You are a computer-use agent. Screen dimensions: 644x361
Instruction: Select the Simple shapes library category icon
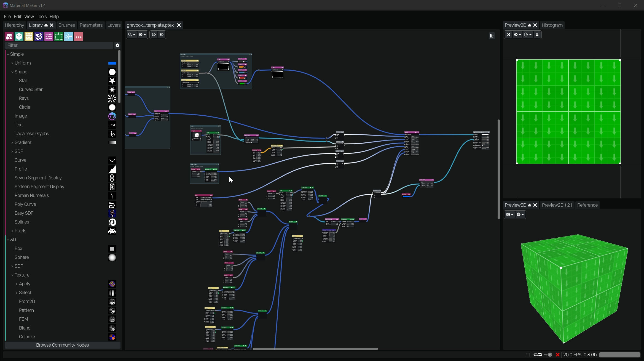click(9, 36)
